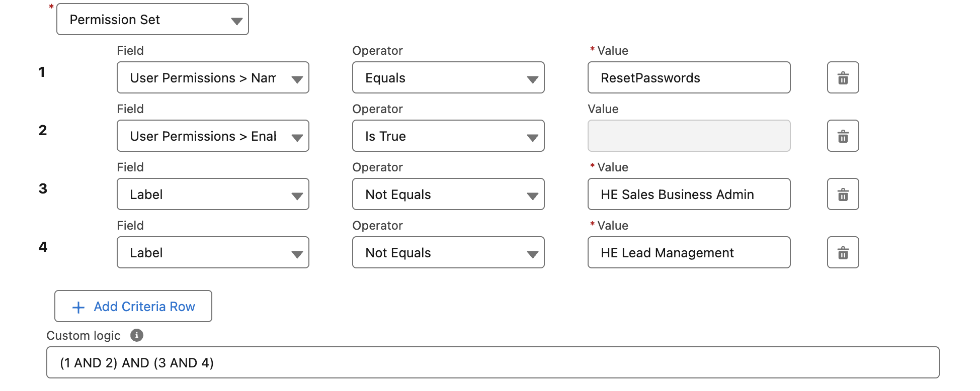Click the HE Lead Management value field

[x=689, y=252]
